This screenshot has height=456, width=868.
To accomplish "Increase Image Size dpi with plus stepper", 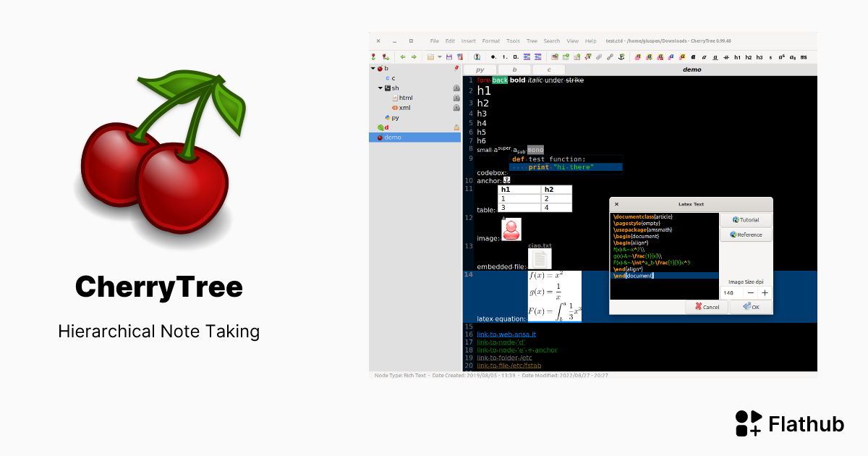I will click(x=765, y=292).
